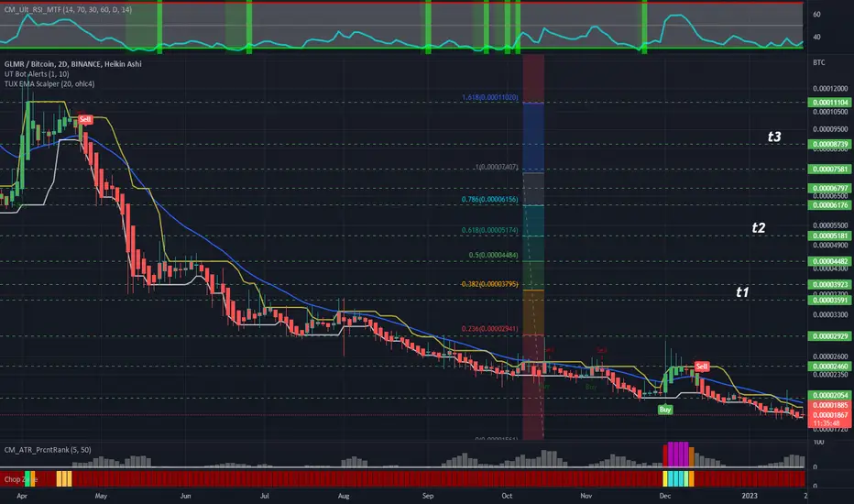Click the Jul label on time axis
Viewport: 854px width, 504px height.
264,496
